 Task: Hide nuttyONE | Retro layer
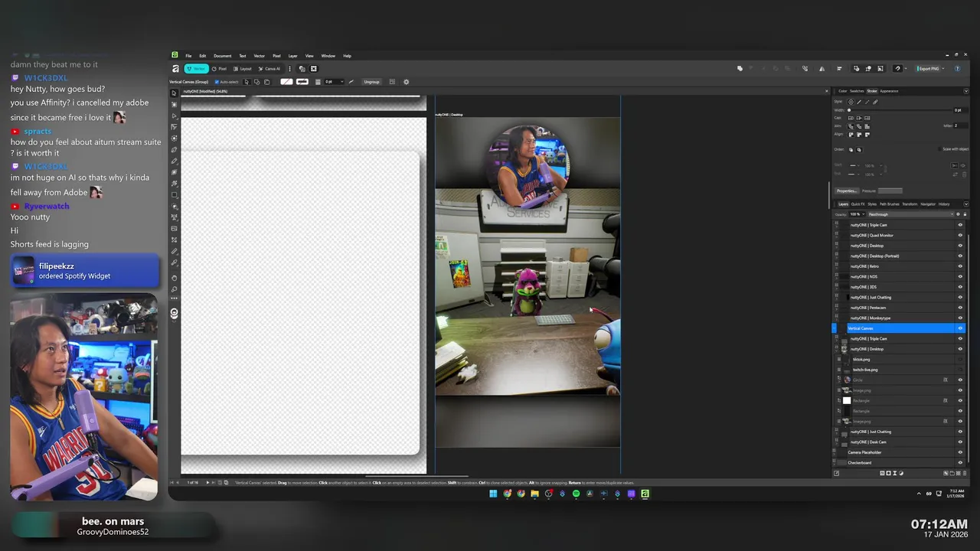tap(960, 266)
